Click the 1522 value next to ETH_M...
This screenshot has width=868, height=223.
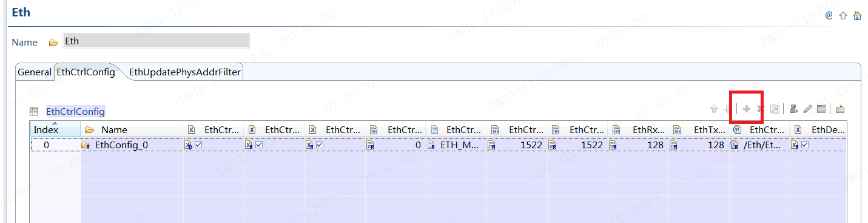(x=517, y=145)
